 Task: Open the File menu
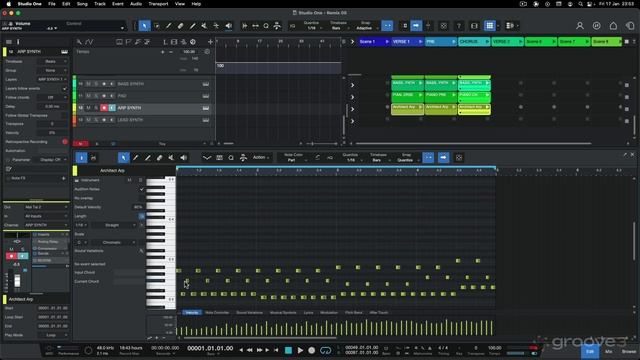click(x=52, y=4)
